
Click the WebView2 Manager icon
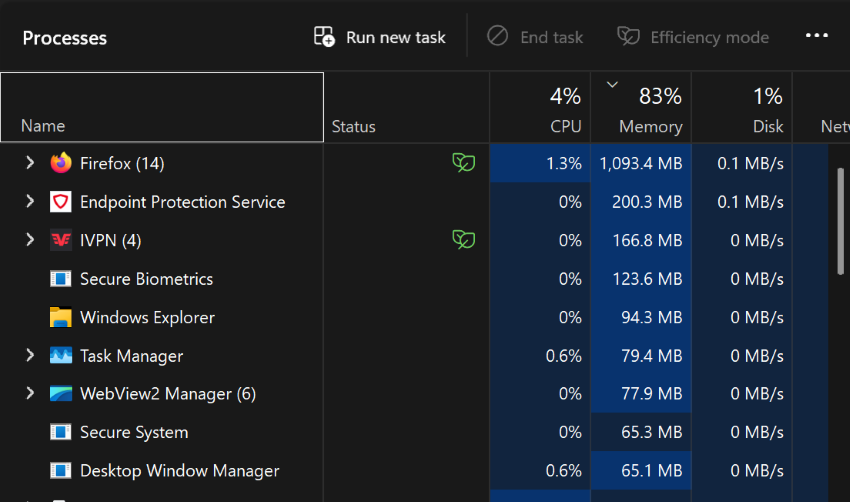pos(61,394)
